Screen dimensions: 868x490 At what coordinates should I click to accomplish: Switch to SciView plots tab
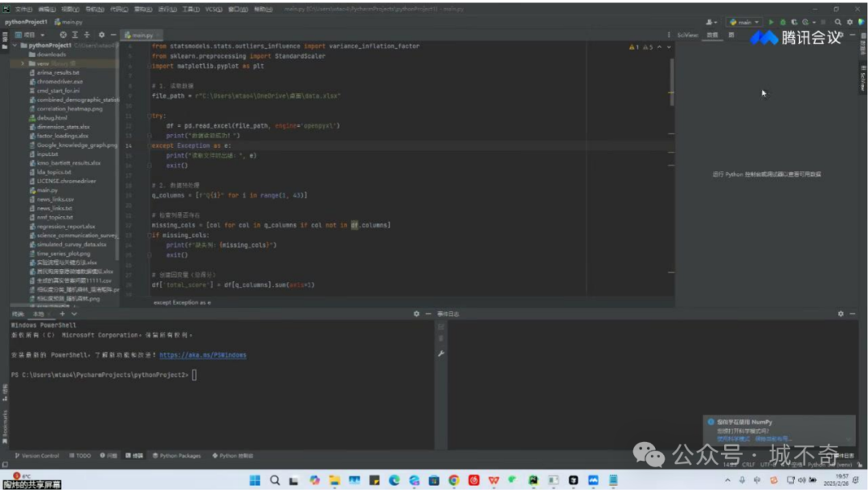(731, 35)
